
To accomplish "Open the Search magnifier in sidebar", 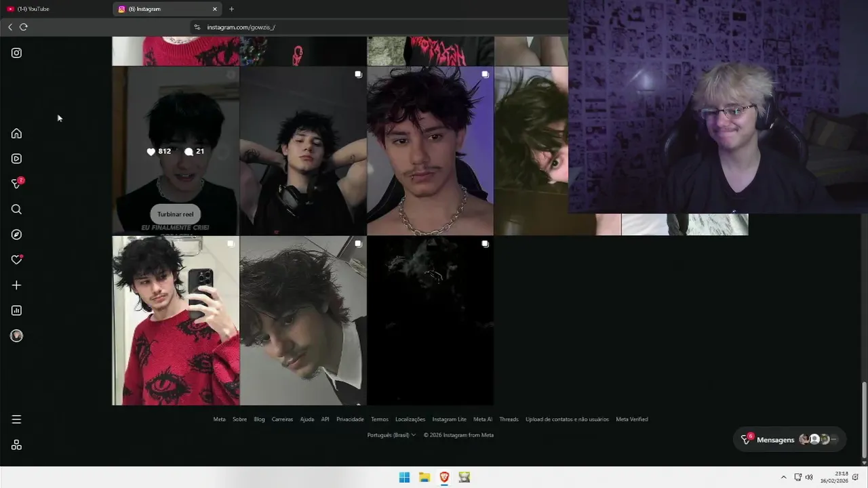I will 16,209.
